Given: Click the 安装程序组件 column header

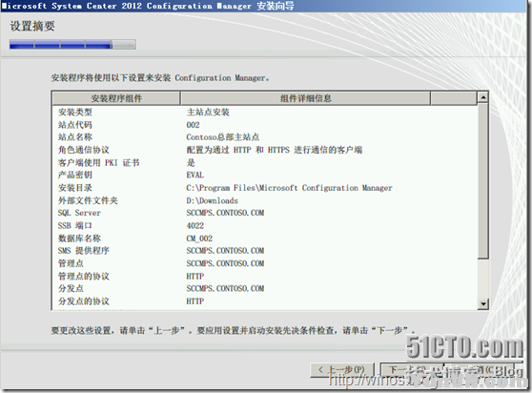Looking at the screenshot, I should [x=116, y=98].
